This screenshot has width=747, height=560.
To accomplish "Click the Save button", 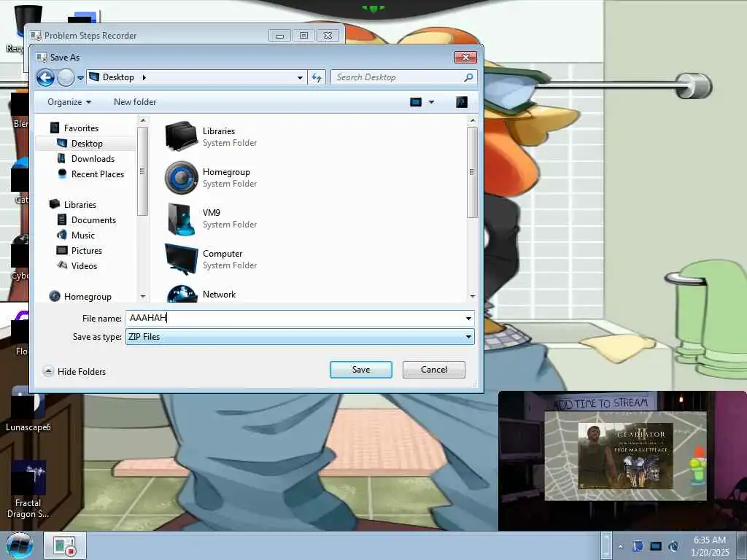I will (360, 370).
